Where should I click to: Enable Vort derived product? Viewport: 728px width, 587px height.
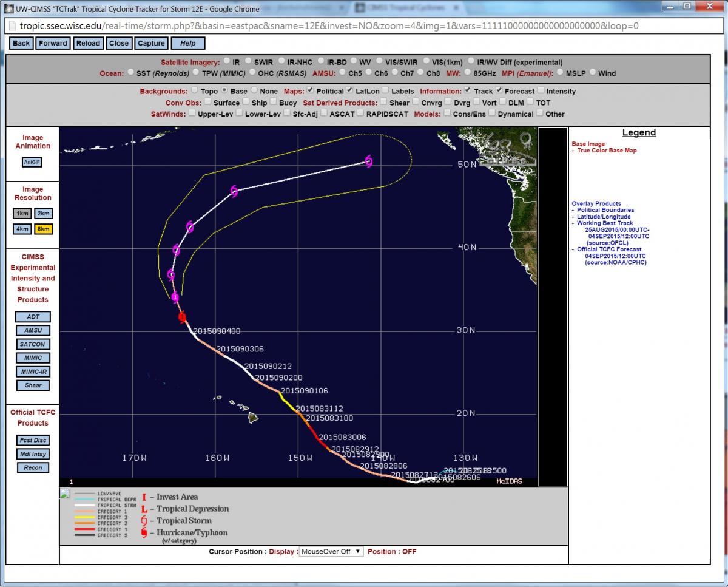[x=476, y=102]
